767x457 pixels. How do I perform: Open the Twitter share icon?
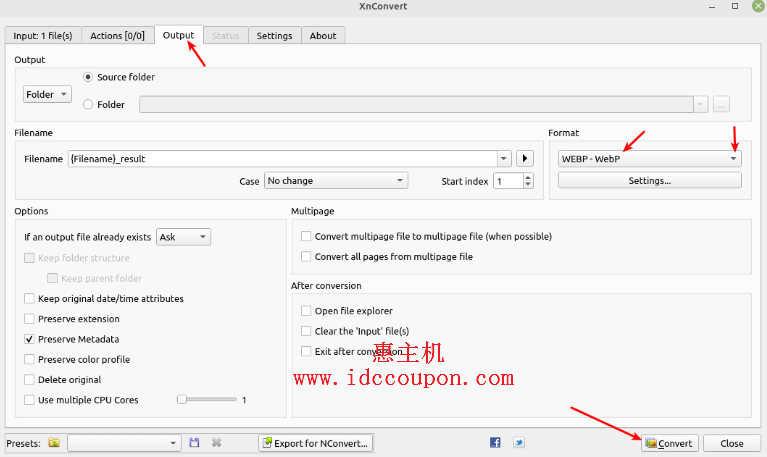[x=519, y=443]
